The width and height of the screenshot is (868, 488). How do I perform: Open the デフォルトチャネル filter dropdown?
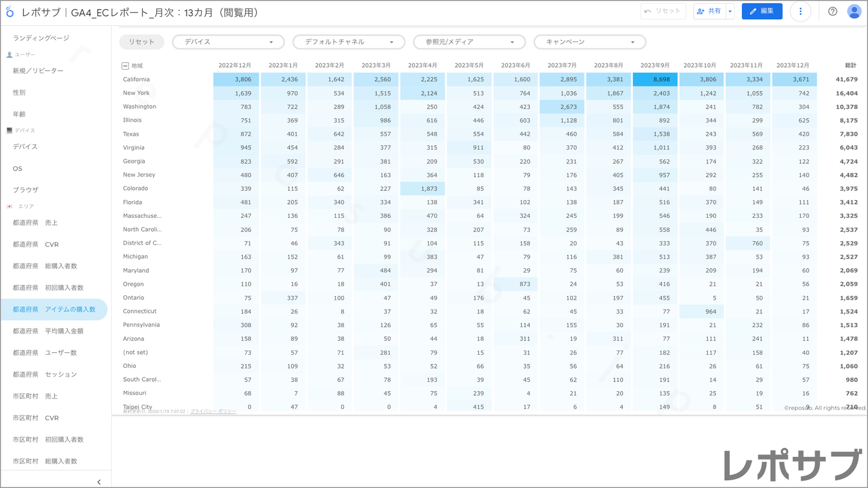[x=348, y=42]
